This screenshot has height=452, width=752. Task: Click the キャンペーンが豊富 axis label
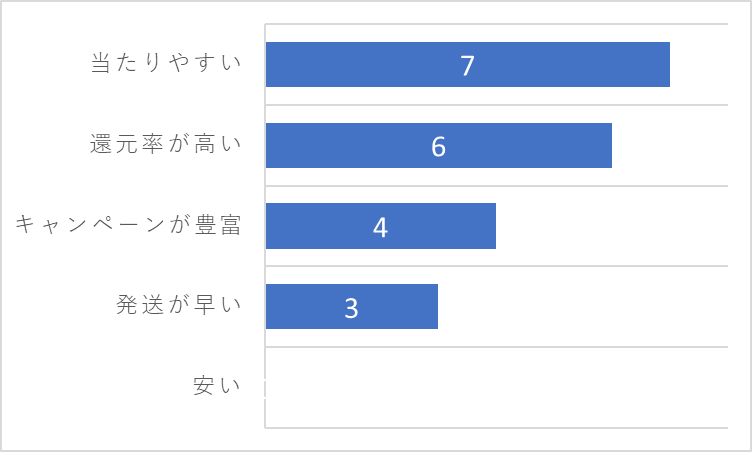(128, 225)
